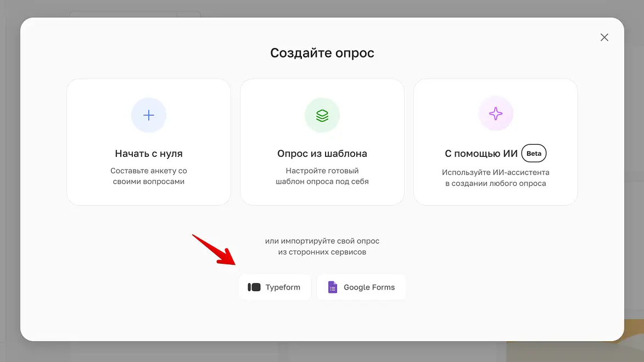Click the green stacked-layers template icon
Image resolution: width=644 pixels, height=362 pixels.
pos(322,115)
